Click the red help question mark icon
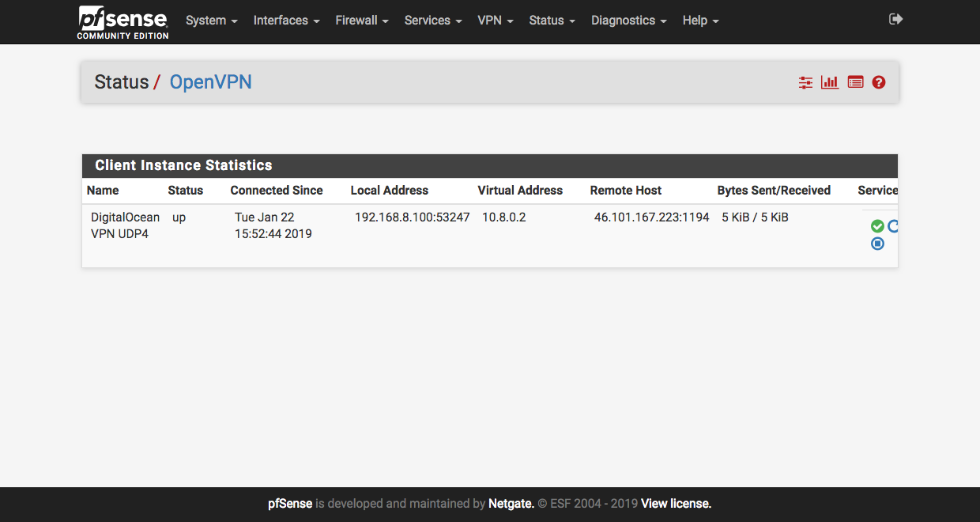This screenshot has width=980, height=522. [879, 82]
